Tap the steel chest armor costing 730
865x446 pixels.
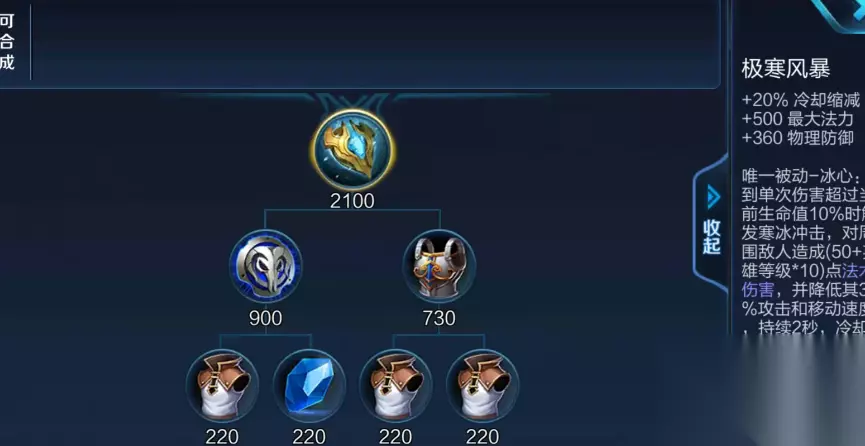pyautogui.click(x=439, y=266)
